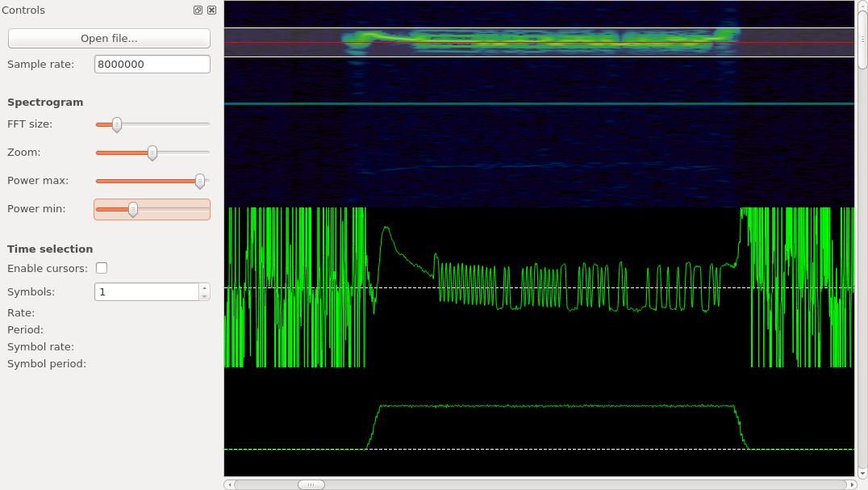Click the Power max slider handle

tap(200, 181)
